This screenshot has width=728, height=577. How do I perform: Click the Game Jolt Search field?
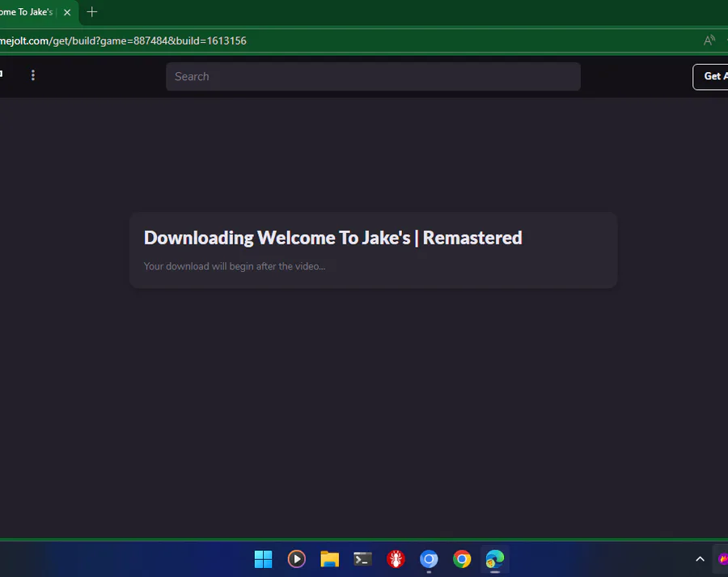[x=373, y=77]
